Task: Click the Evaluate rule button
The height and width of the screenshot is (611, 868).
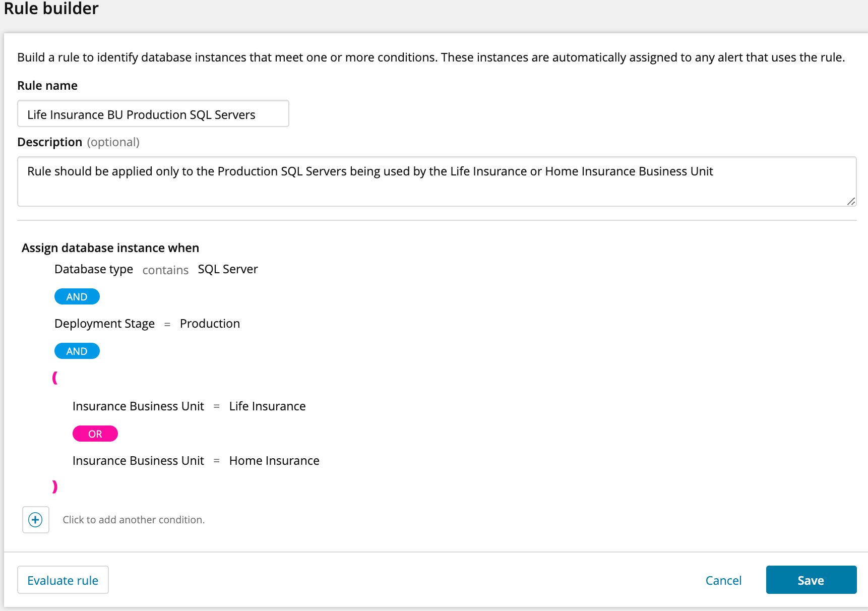Action: click(63, 580)
